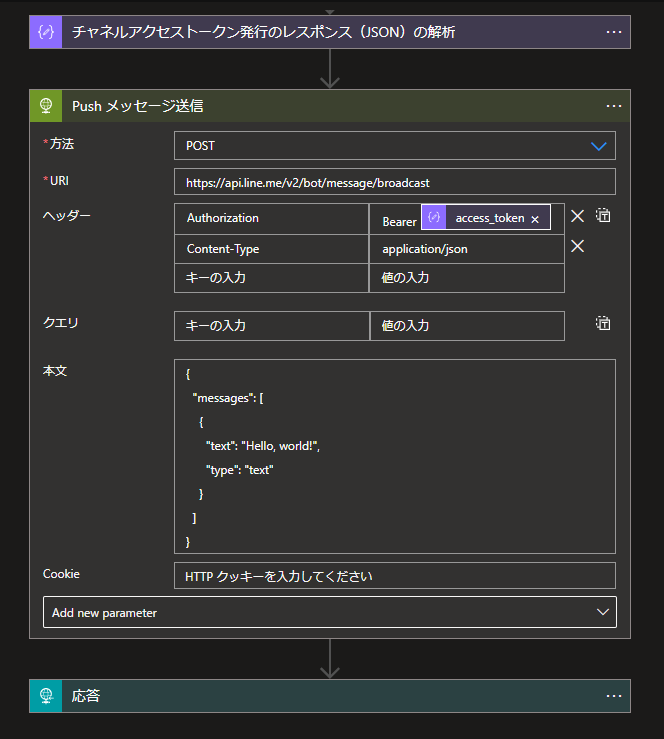Open the ellipsis menu of the Push メッセージ送信 action

[614, 106]
